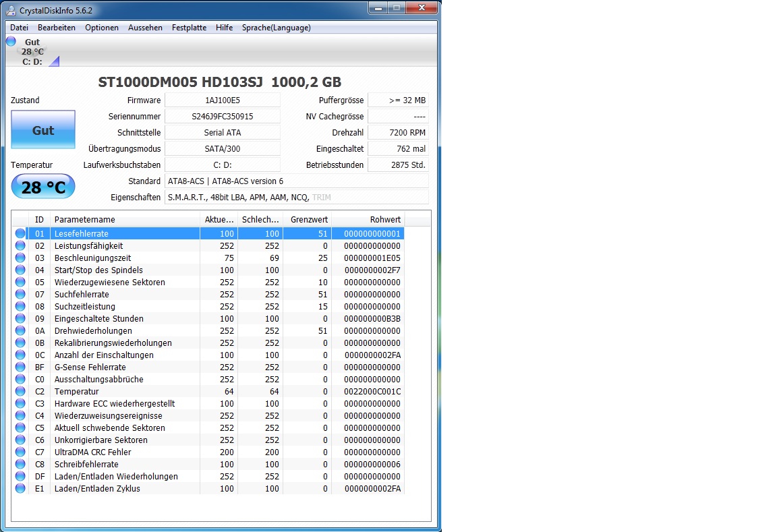Screen dimensions: 777x532
Task: Click status orb for UltraDMA CRC Fehler
Action: pos(20,452)
